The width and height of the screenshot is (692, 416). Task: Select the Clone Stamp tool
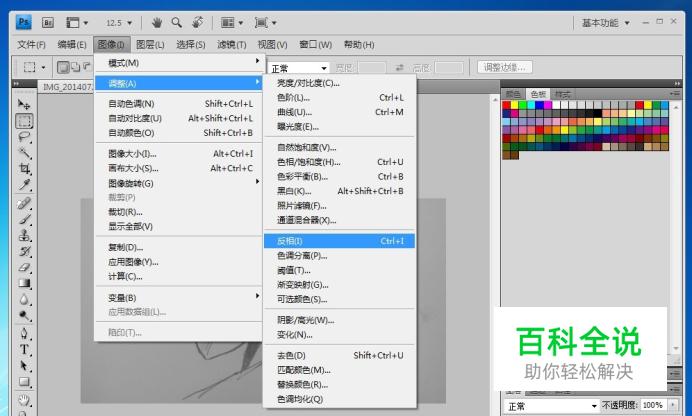[24, 235]
